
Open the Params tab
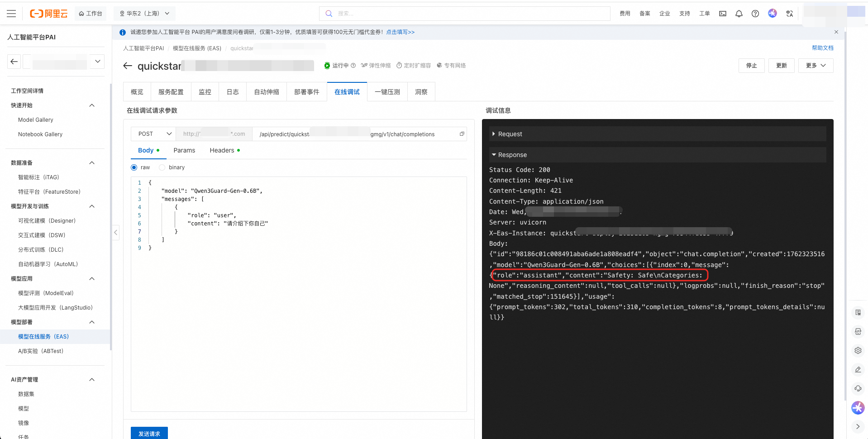pos(184,150)
